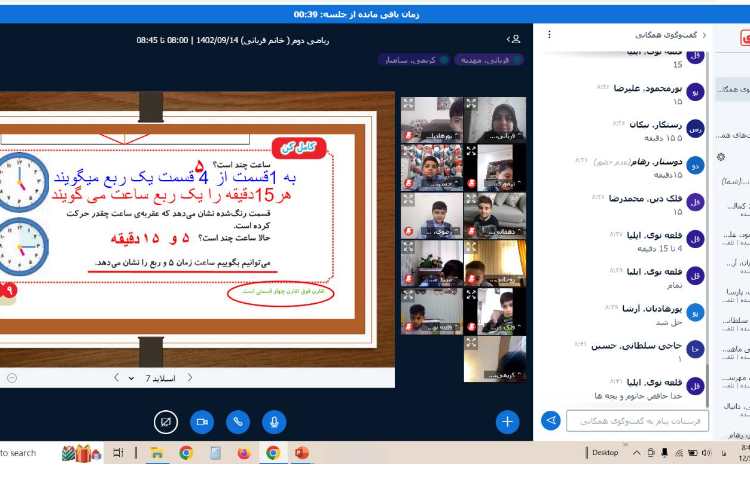Viewport: 750px width, 480px height.
Task: Focus the public chat message input field
Action: pos(637,421)
